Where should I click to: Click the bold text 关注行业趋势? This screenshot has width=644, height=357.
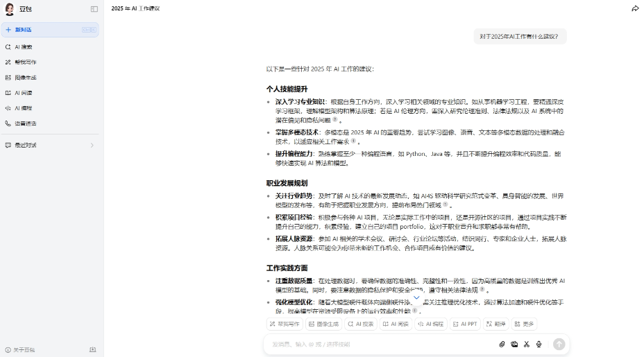(x=294, y=196)
